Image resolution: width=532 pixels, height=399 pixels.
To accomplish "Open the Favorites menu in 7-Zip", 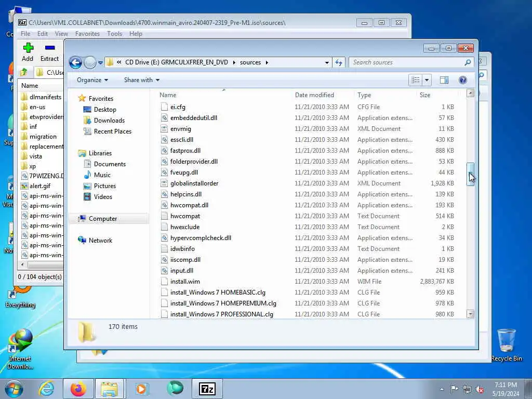I will (x=87, y=34).
